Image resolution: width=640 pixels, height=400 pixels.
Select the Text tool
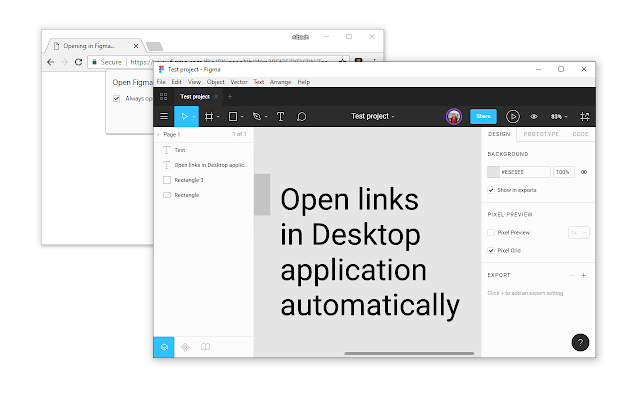point(280,117)
